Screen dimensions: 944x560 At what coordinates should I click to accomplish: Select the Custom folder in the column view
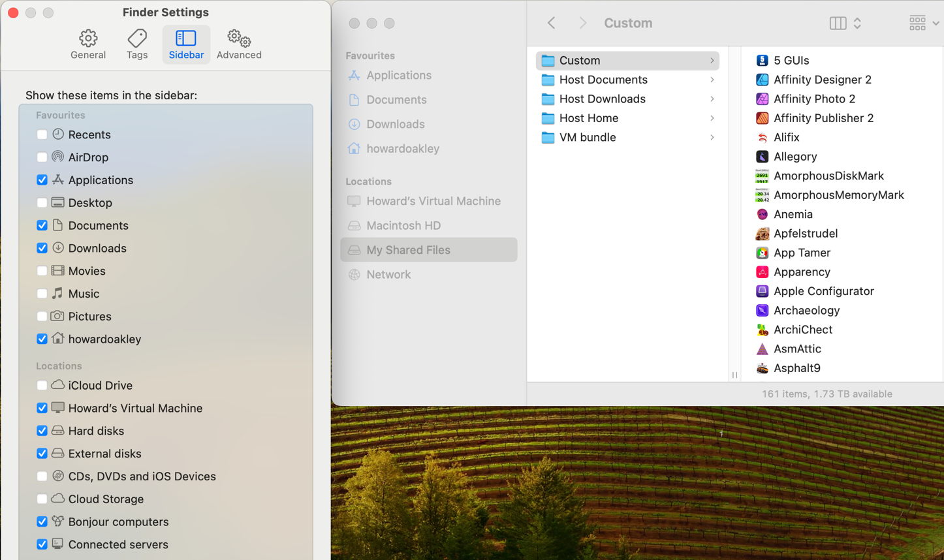pos(580,60)
